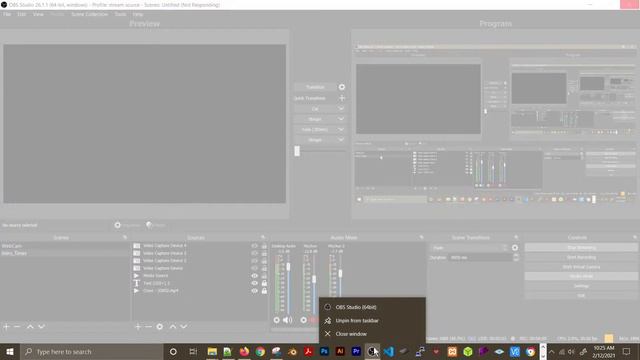
Task: Open Premiere Pro from the taskbar
Action: tap(356, 351)
